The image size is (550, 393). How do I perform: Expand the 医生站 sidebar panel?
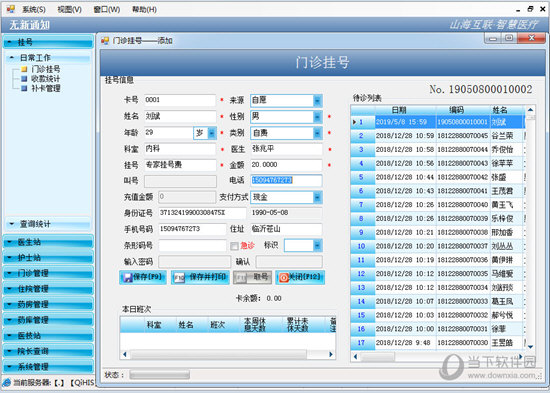tap(48, 242)
